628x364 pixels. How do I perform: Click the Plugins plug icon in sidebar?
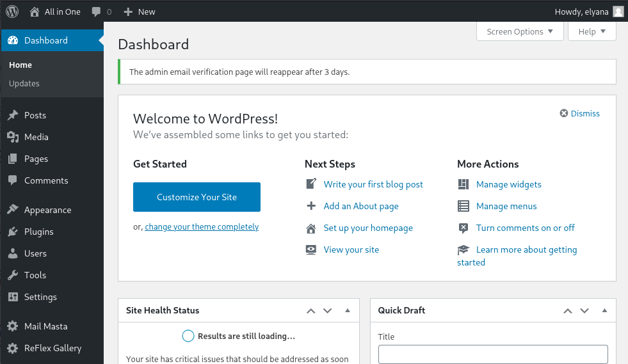[x=13, y=232]
